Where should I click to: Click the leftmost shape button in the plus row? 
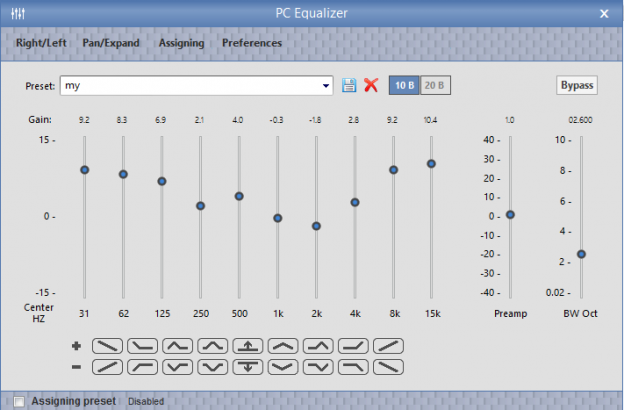pyautogui.click(x=108, y=346)
